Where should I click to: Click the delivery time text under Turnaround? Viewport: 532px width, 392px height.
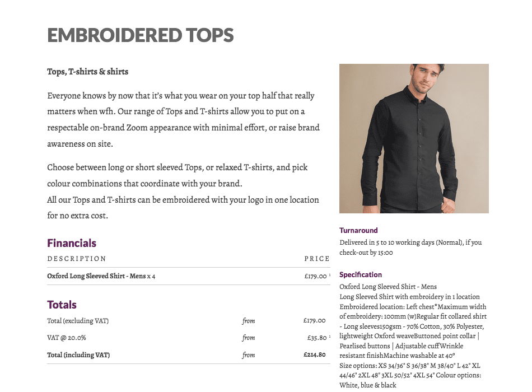tap(410, 248)
